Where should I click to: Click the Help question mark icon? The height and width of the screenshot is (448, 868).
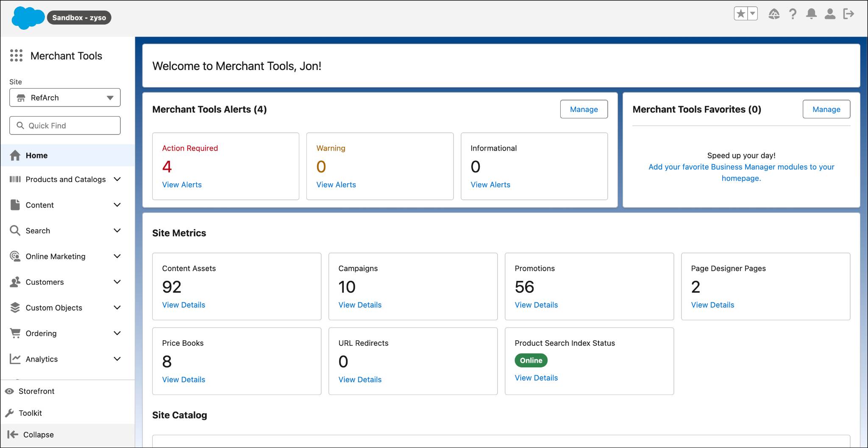793,14
